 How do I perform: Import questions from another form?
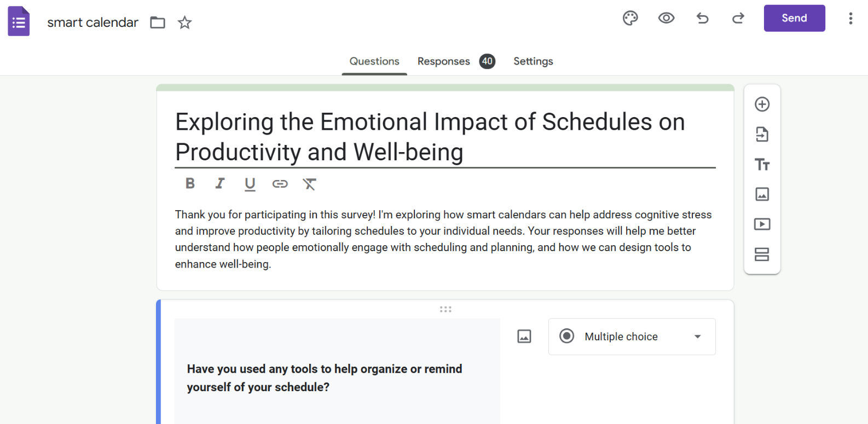tap(762, 134)
